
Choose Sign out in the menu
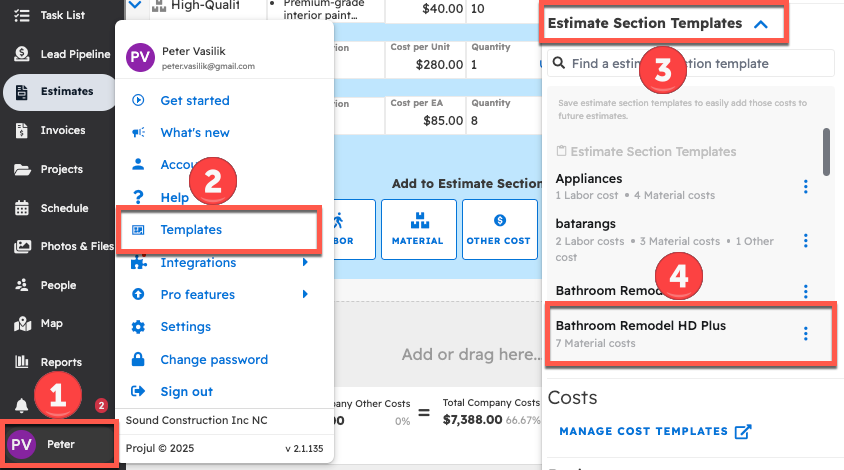coord(186,392)
